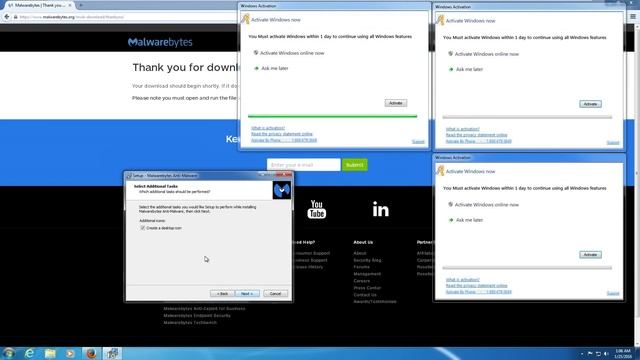
Task: Open a new browser tab
Action: [81, 5]
